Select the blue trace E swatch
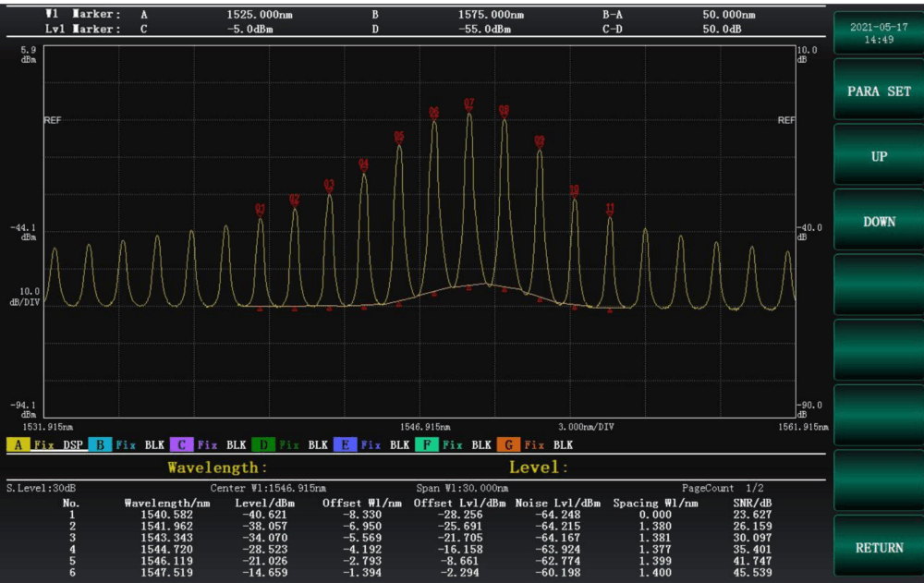This screenshot has width=924, height=583. 345,444
